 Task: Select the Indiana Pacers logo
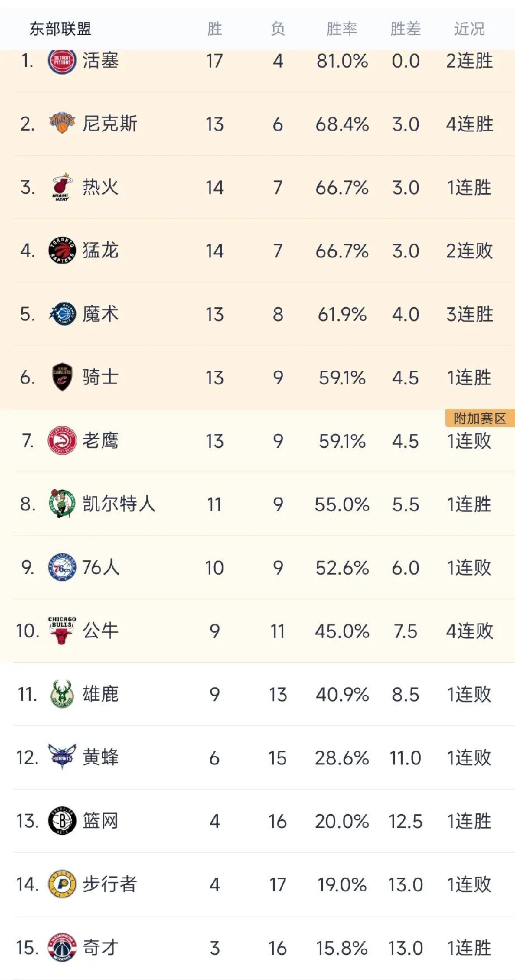(62, 884)
